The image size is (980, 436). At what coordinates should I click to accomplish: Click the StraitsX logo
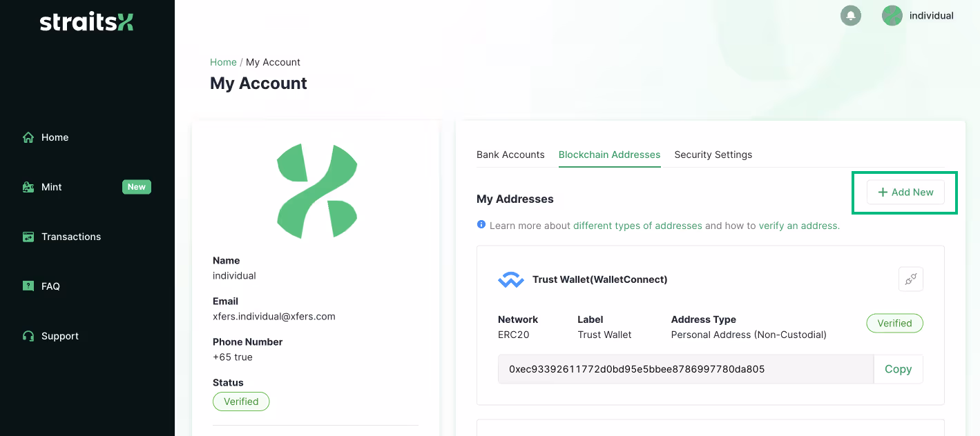click(x=86, y=21)
